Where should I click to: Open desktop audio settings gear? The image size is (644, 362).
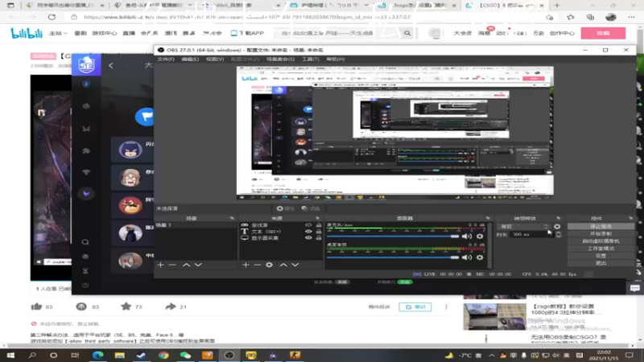(x=480, y=257)
